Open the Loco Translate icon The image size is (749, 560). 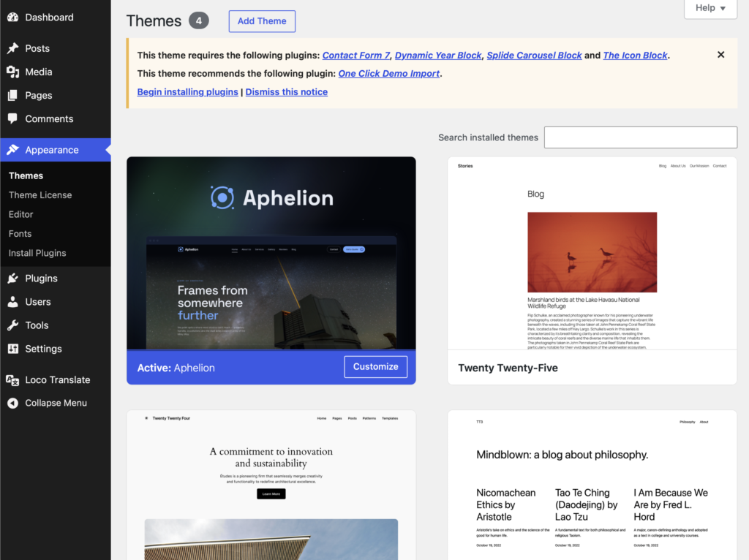click(x=13, y=379)
